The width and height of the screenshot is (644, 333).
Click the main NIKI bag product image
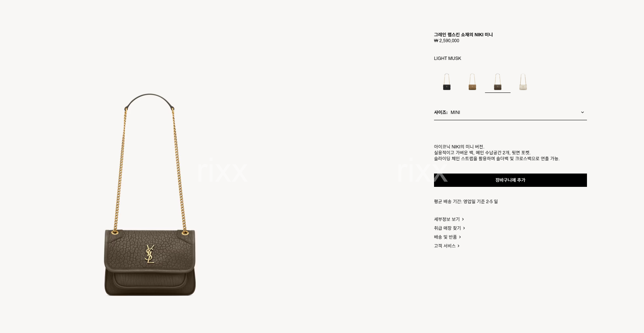pyautogui.click(x=150, y=195)
